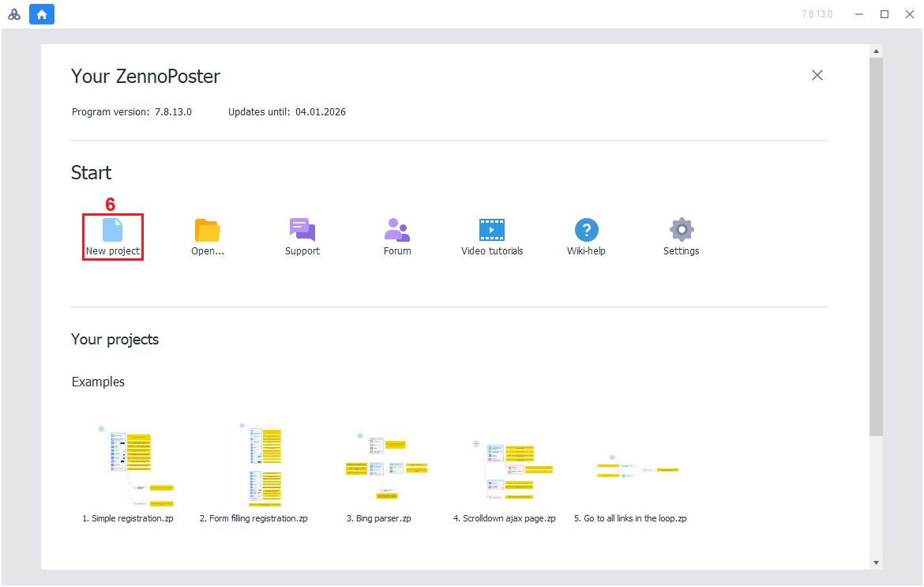Click the 'New project' label
The height and width of the screenshot is (587, 924).
coord(113,251)
